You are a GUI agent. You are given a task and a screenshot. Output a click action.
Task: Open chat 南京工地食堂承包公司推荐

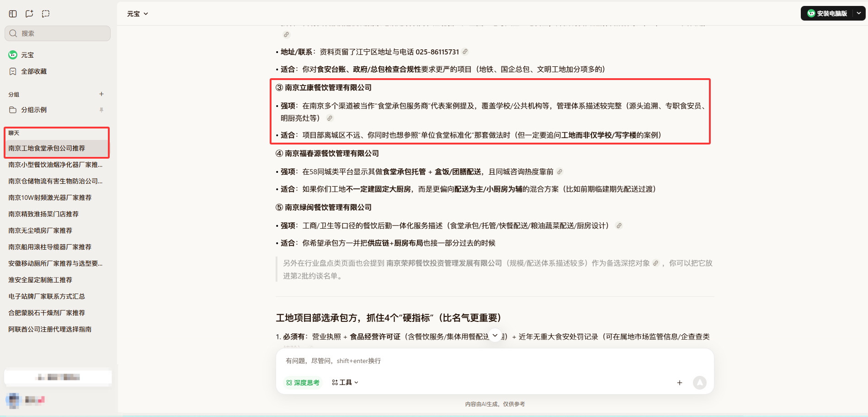point(58,148)
